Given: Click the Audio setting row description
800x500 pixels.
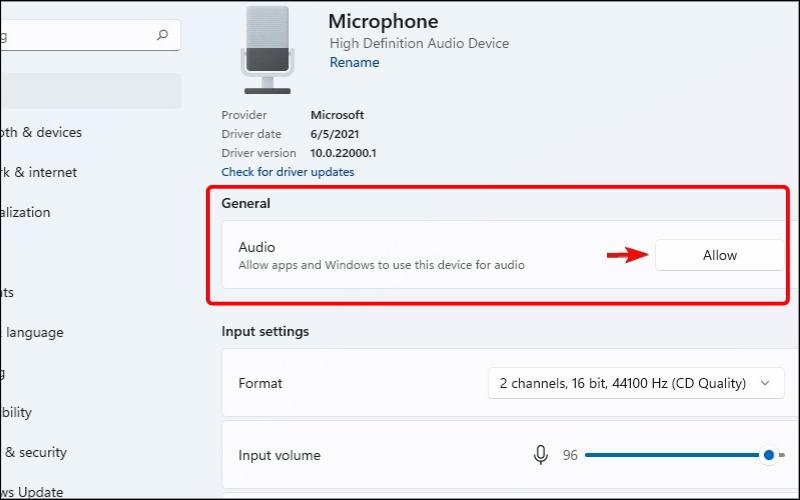Looking at the screenshot, I should pyautogui.click(x=381, y=266).
